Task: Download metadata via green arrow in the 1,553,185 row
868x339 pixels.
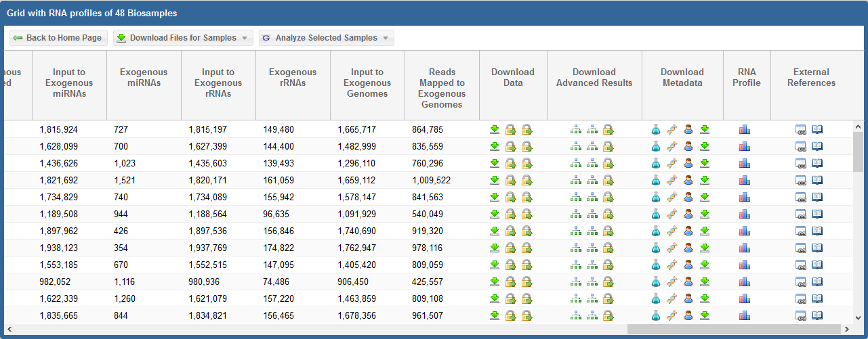Action: (x=705, y=265)
